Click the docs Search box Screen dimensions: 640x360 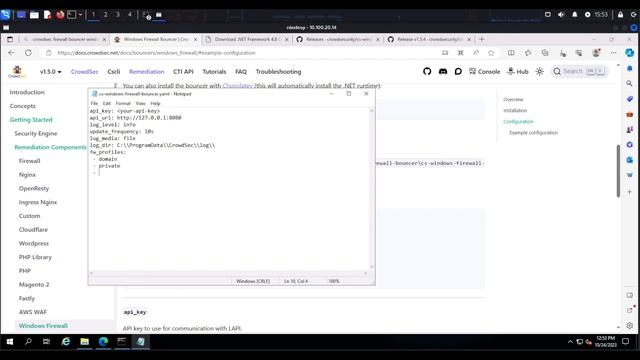click(x=580, y=71)
